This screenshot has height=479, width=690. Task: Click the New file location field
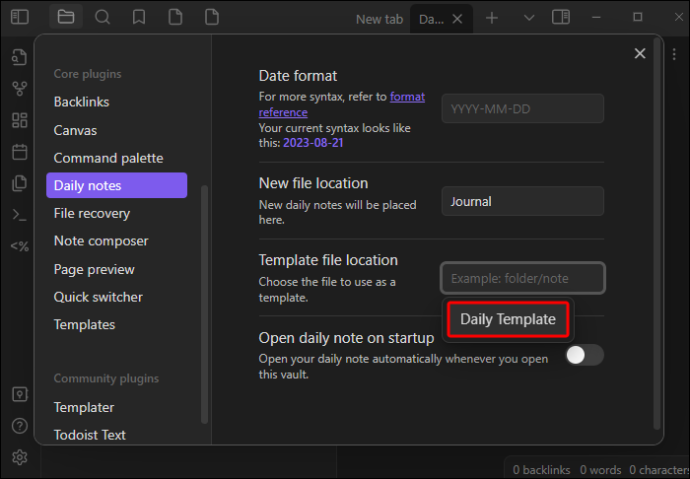click(523, 201)
